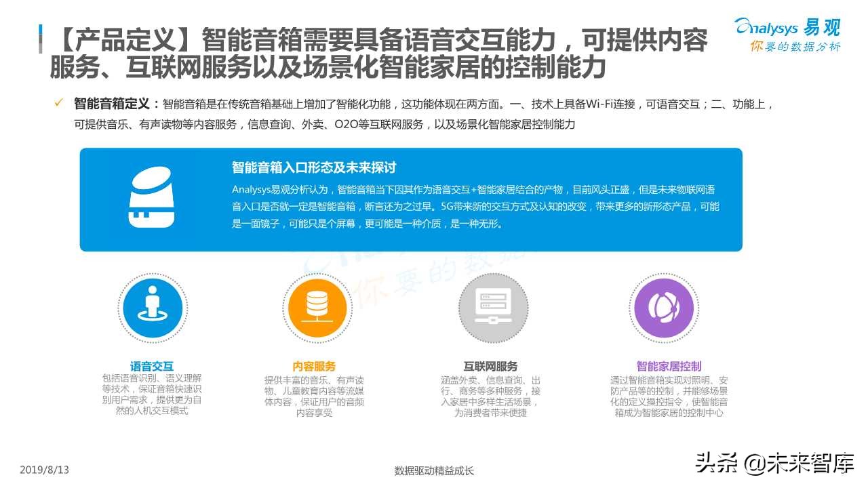Select the blue person icon above 语音交互
The width and height of the screenshot is (868, 488).
(153, 306)
